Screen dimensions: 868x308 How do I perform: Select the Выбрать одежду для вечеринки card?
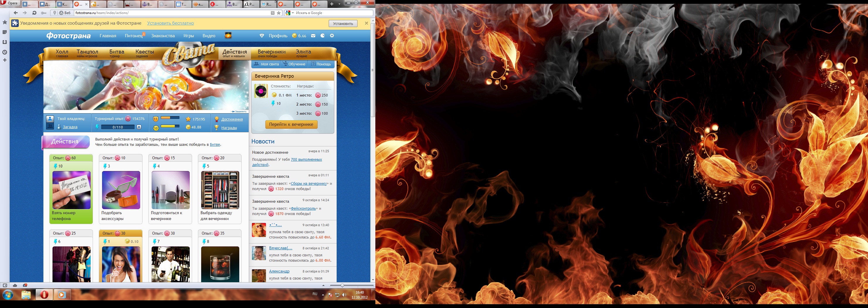pyautogui.click(x=220, y=189)
